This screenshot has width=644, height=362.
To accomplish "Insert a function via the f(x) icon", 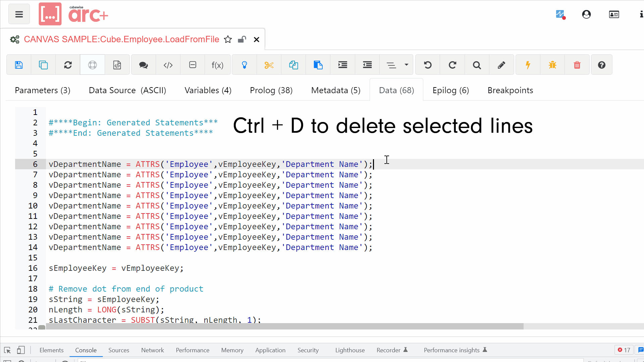I will (x=217, y=65).
